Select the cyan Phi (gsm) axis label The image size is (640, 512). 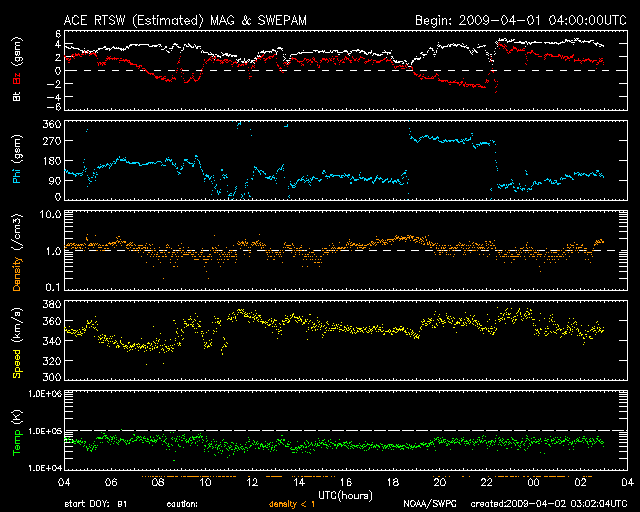click(x=17, y=158)
